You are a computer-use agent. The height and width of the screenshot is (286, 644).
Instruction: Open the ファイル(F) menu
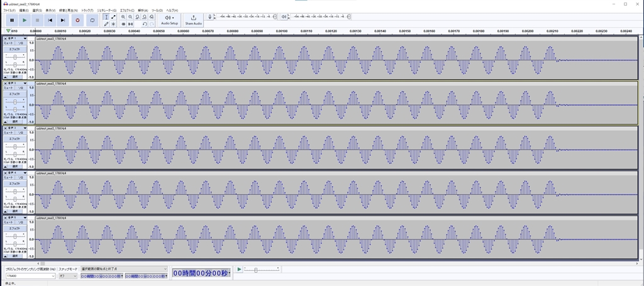9,11
